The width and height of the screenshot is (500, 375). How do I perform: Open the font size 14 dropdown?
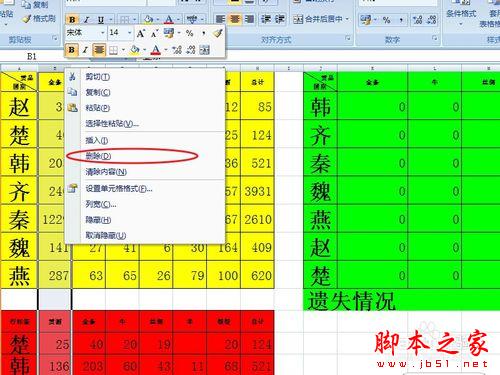click(130, 33)
